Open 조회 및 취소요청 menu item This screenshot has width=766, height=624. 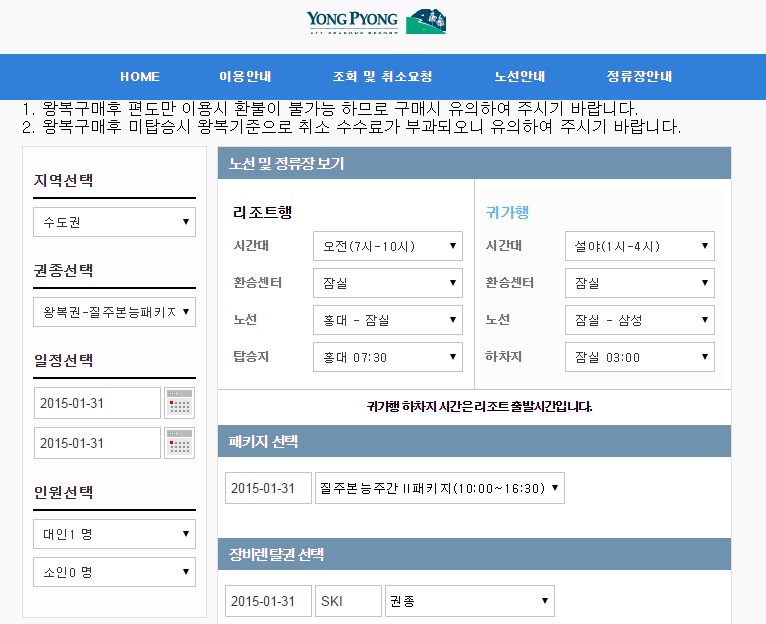(x=383, y=76)
